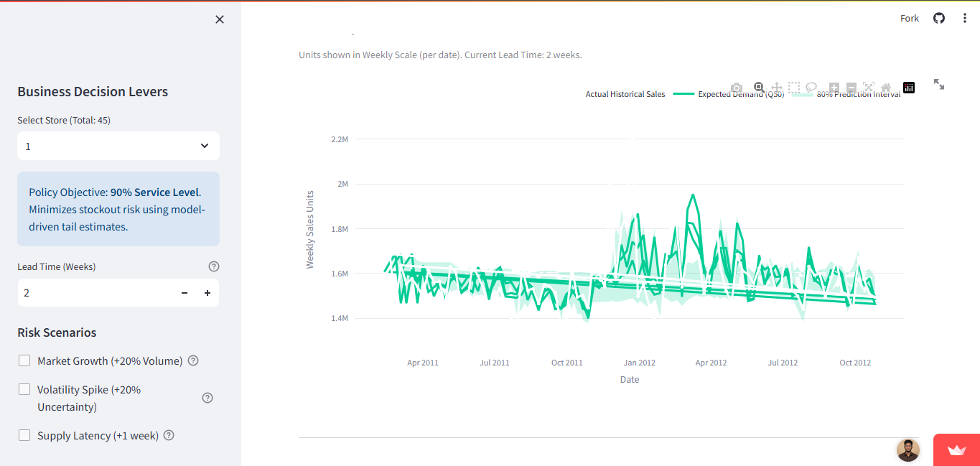Open help icon beside Volatility Spike
980x466 pixels.
(x=207, y=398)
